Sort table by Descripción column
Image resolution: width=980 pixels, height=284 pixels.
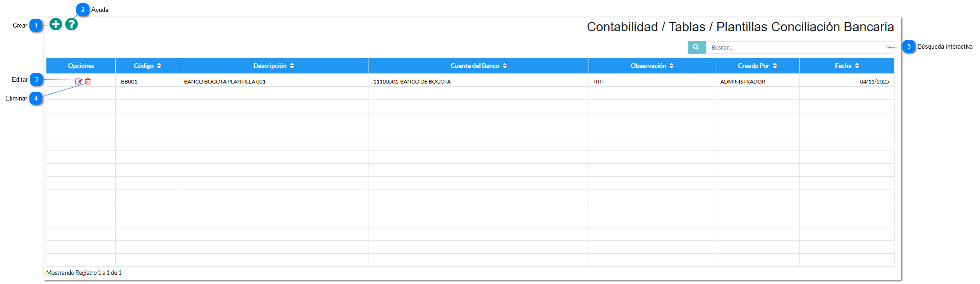[273, 66]
